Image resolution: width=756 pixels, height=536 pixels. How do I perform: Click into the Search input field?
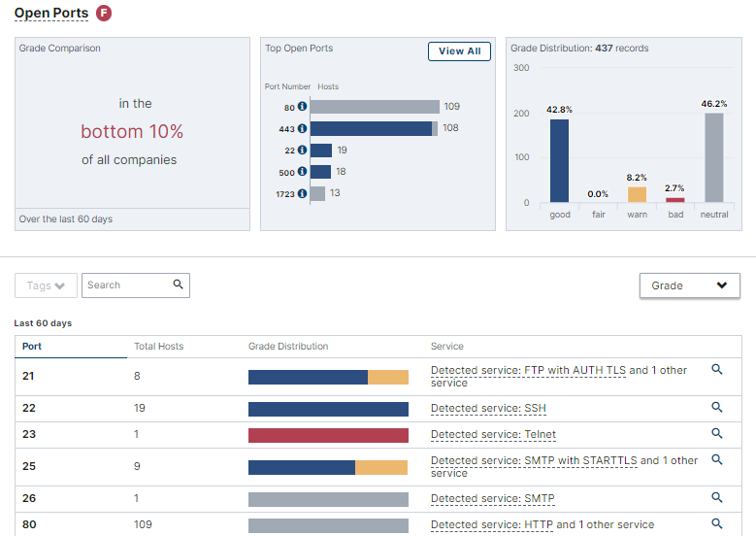click(126, 285)
